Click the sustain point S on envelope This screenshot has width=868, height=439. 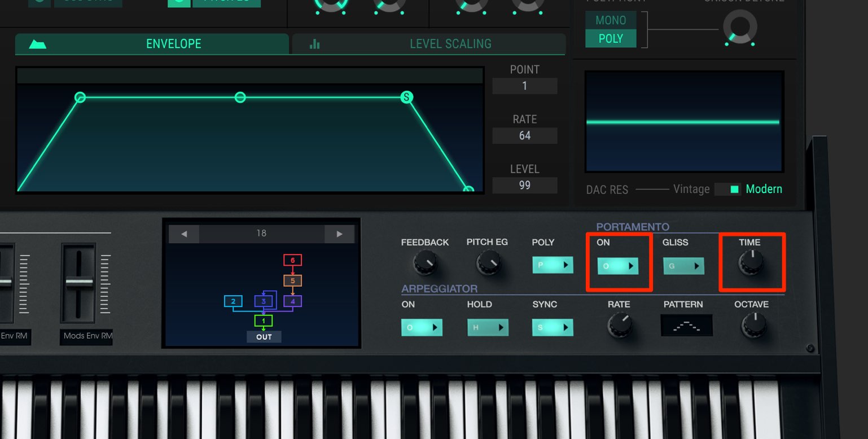(406, 97)
